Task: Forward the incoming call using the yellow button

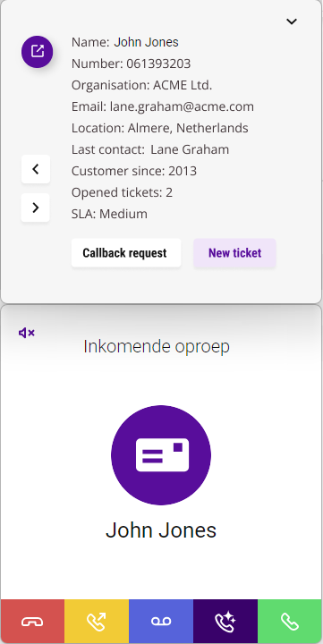Action: click(x=97, y=622)
